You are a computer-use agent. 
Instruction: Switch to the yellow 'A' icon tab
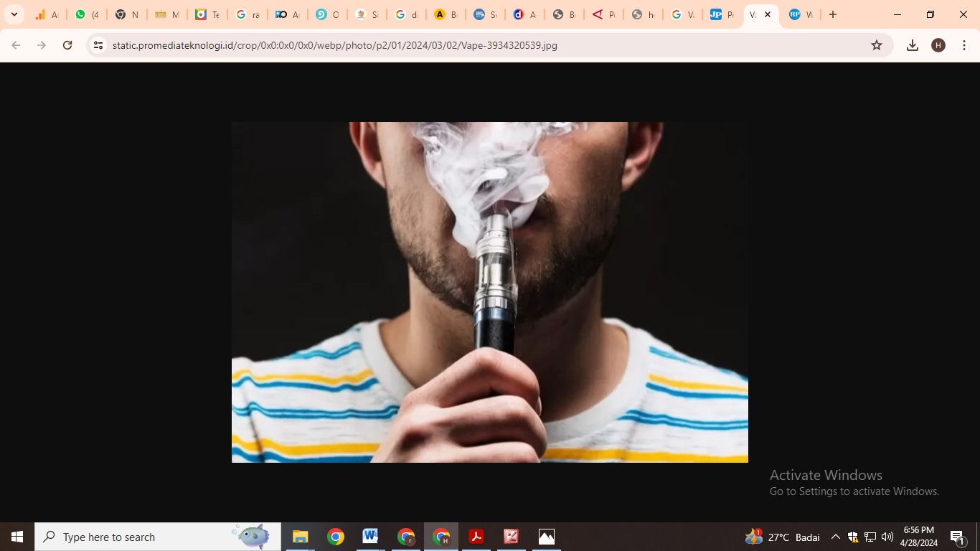coord(446,14)
